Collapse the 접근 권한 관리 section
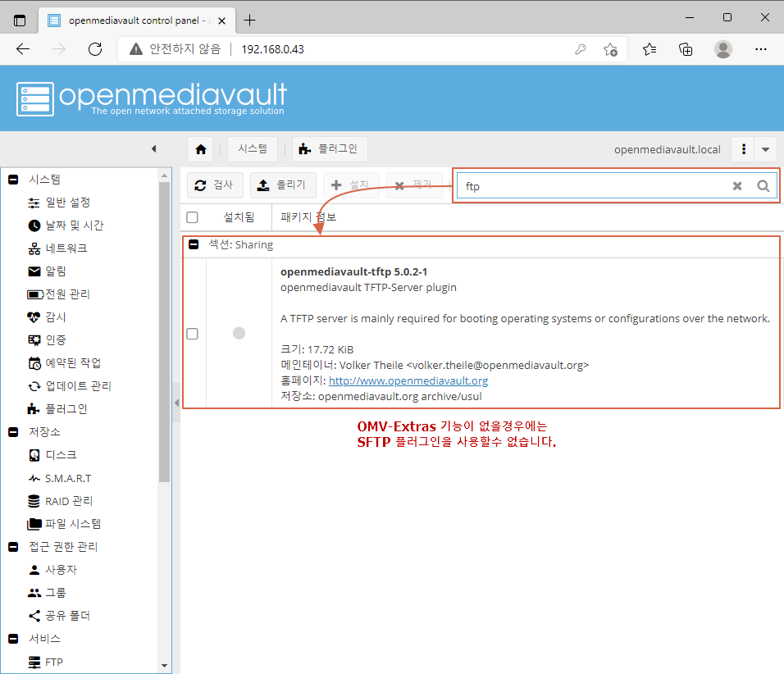784x674 pixels. pos(13,547)
